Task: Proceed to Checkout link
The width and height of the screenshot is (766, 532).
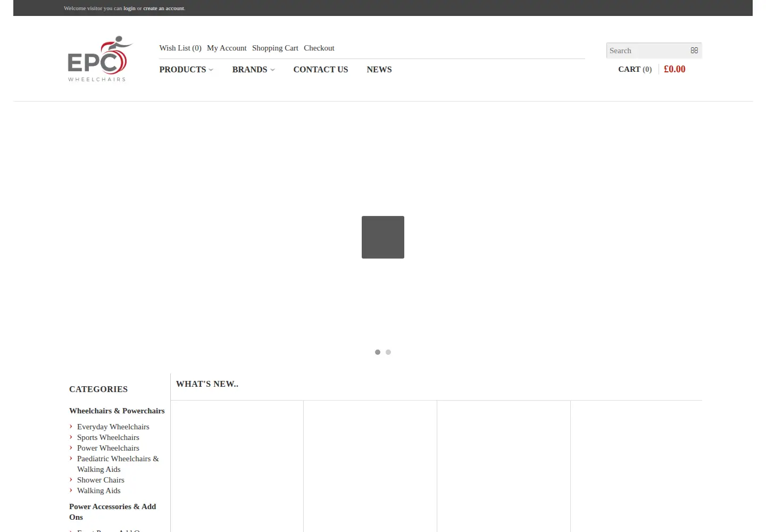Action: click(x=319, y=48)
